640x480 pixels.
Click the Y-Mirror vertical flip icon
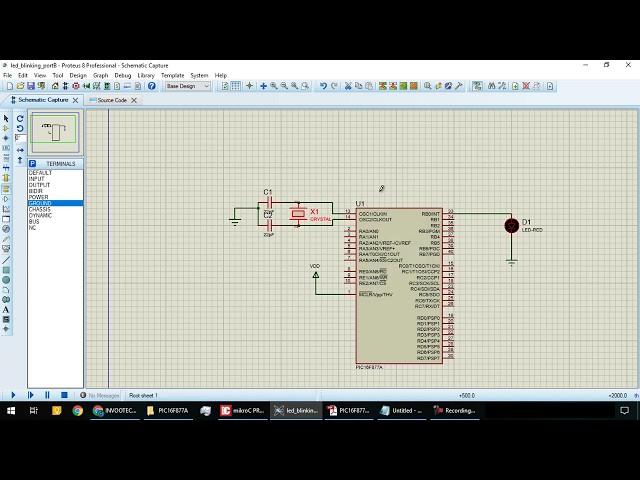click(x=20, y=160)
